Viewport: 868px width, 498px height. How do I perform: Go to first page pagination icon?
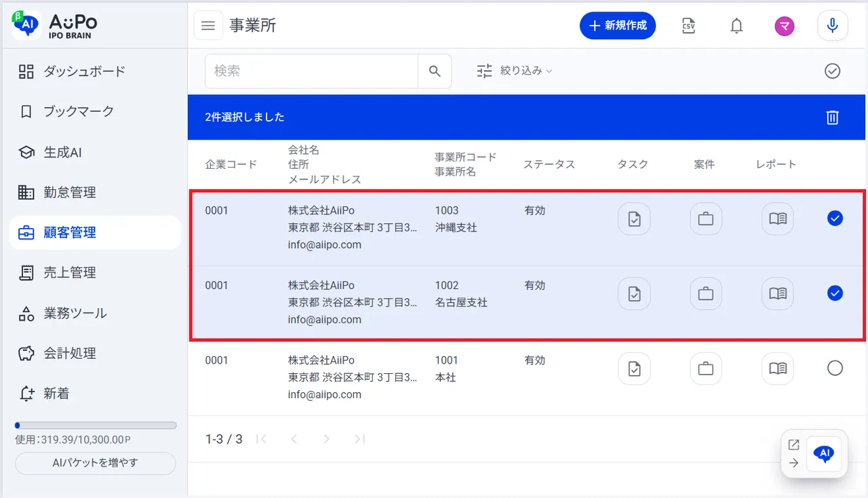(x=262, y=439)
